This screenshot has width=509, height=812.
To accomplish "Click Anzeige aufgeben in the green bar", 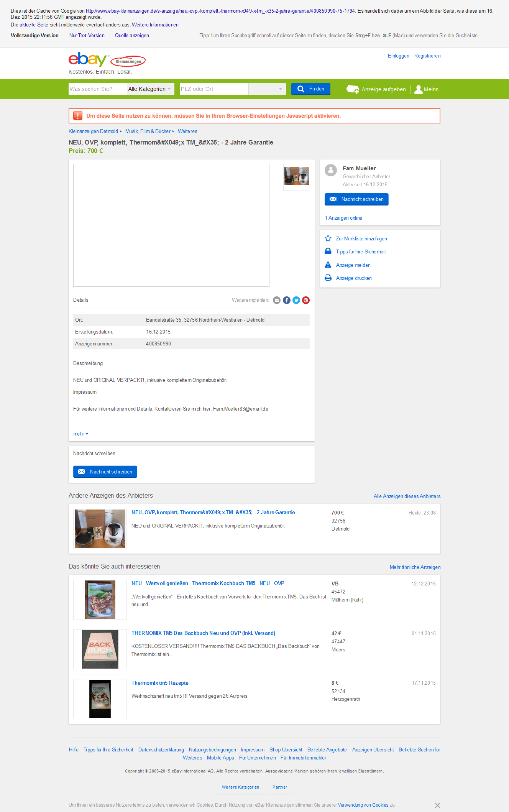I will (384, 90).
